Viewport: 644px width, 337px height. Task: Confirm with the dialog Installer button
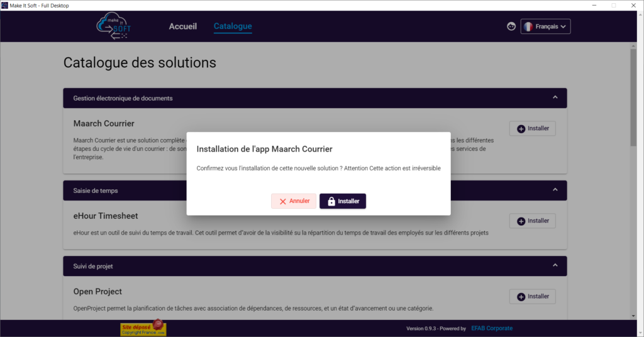coord(343,201)
